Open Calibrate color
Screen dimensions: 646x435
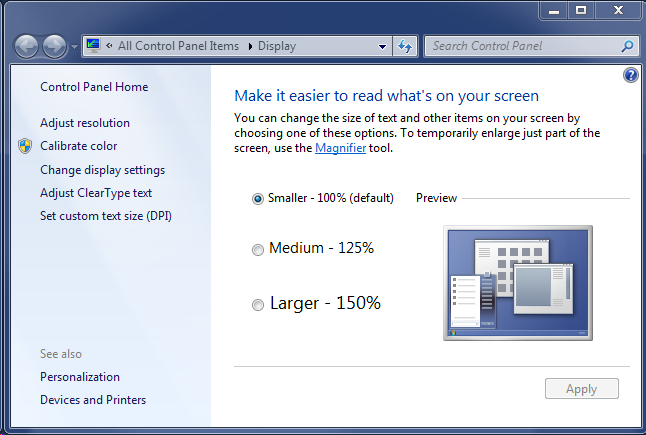click(x=78, y=146)
